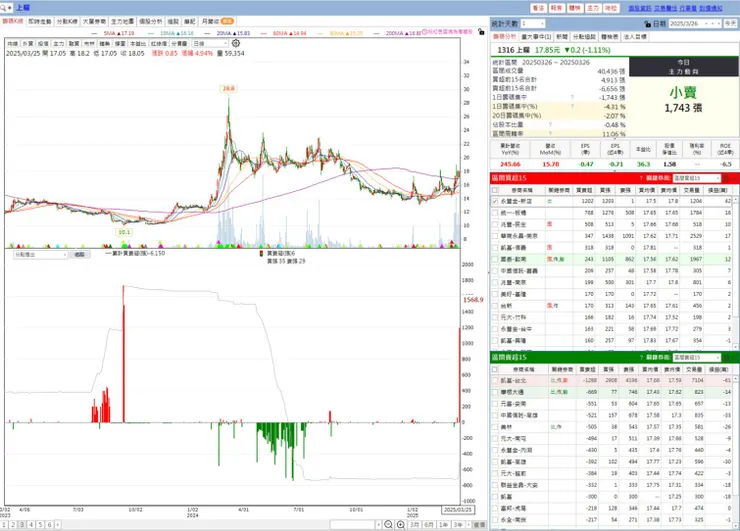
Task: Click the range input field near zoom icons
Action: (353, 524)
